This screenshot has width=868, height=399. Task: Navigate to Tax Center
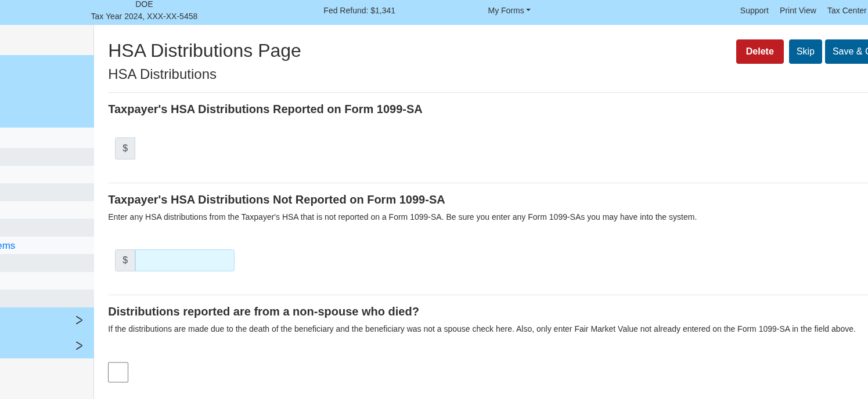(847, 10)
